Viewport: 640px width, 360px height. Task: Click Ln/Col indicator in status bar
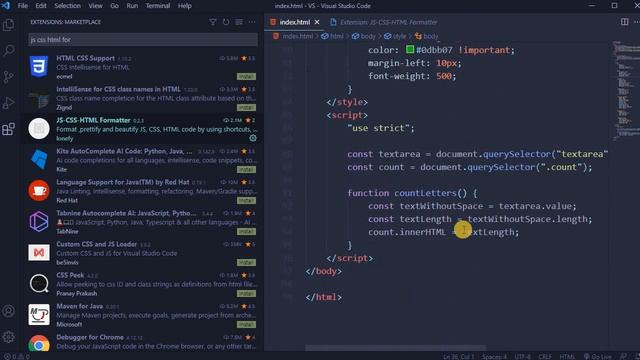pos(459,357)
